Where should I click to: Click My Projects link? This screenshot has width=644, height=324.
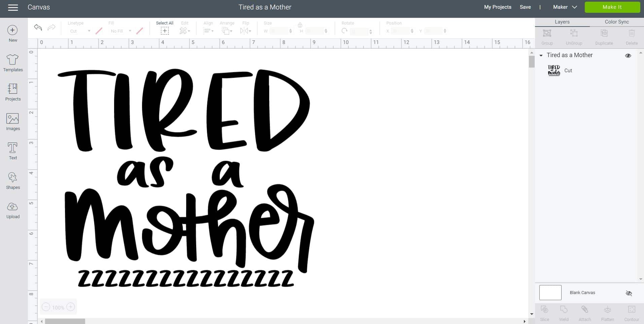(x=497, y=7)
